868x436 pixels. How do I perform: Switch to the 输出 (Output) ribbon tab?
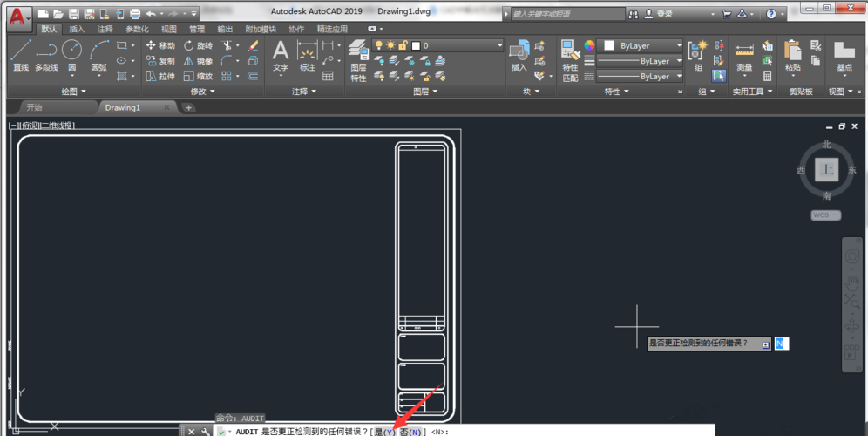225,29
